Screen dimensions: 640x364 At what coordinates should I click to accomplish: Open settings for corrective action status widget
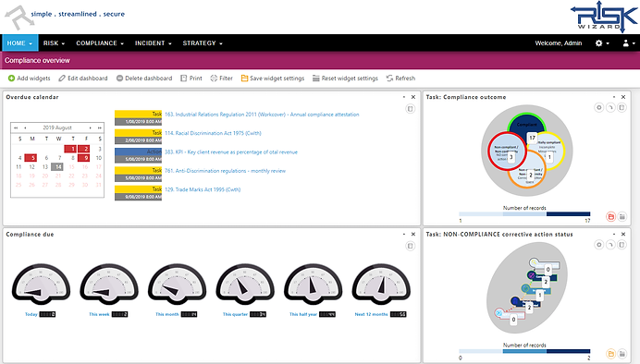point(598,245)
